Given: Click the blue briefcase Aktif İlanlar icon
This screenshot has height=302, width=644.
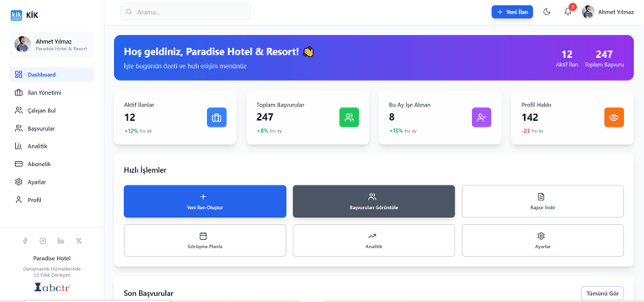Looking at the screenshot, I should click(x=216, y=117).
